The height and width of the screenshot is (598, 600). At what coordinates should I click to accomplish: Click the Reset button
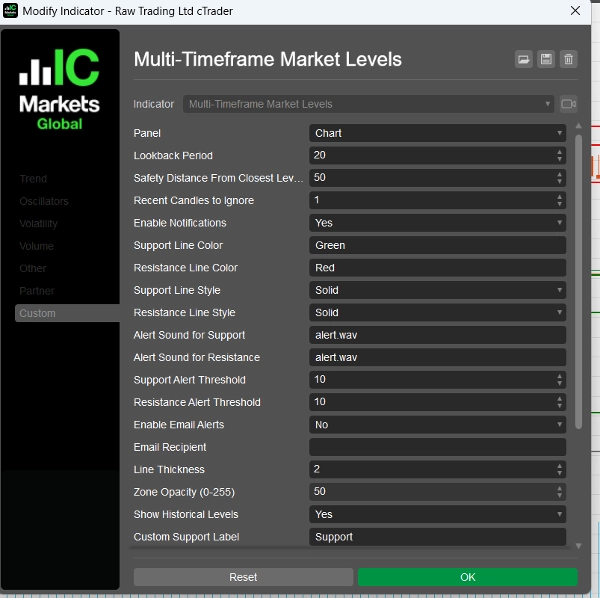pyautogui.click(x=243, y=577)
